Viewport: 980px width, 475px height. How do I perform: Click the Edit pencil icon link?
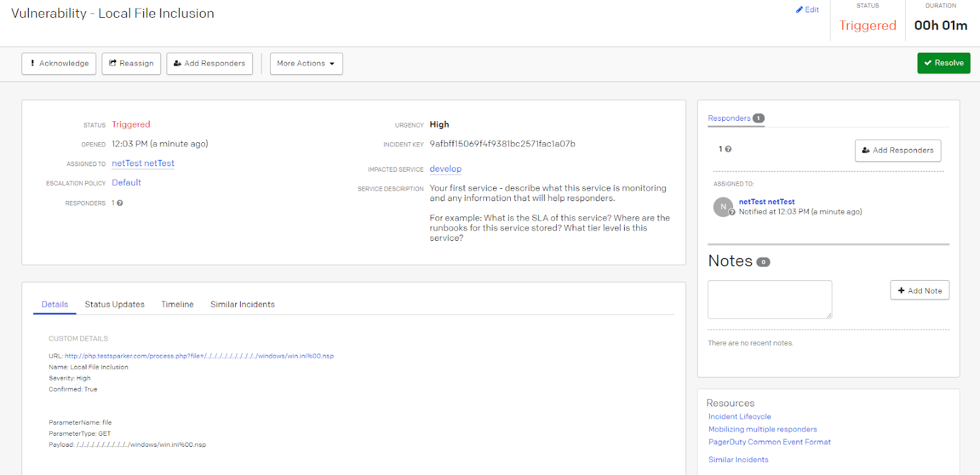coord(807,10)
